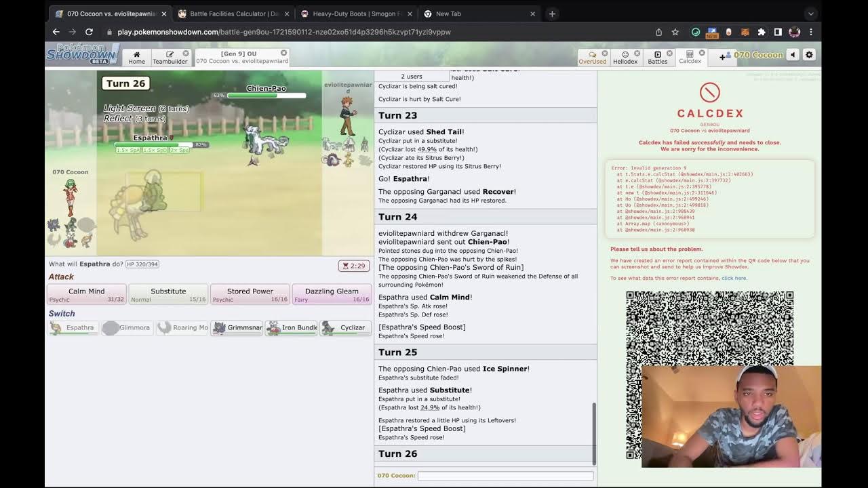The height and width of the screenshot is (488, 868).
Task: Close the New Tab browser tab
Action: pos(532,14)
